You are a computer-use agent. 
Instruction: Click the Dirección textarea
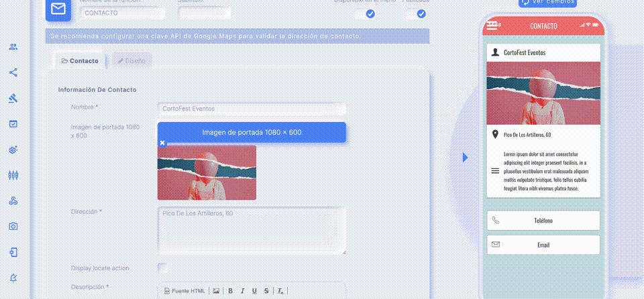(x=252, y=231)
